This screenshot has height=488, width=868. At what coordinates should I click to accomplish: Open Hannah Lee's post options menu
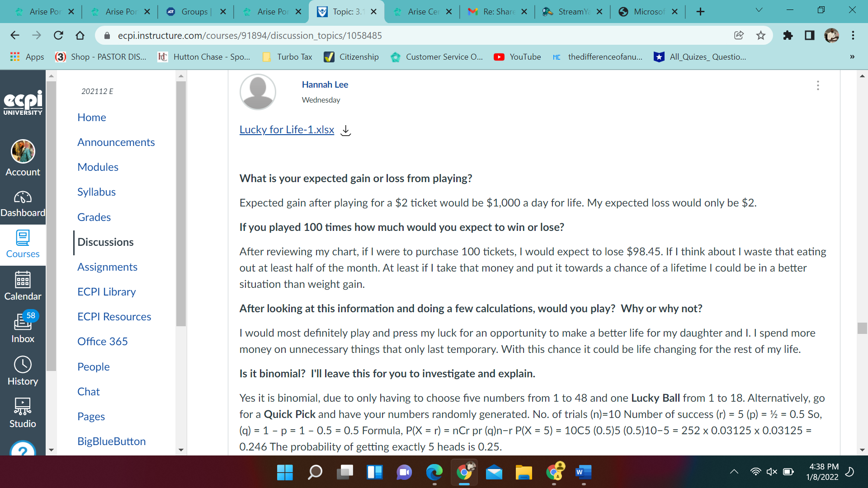point(818,85)
